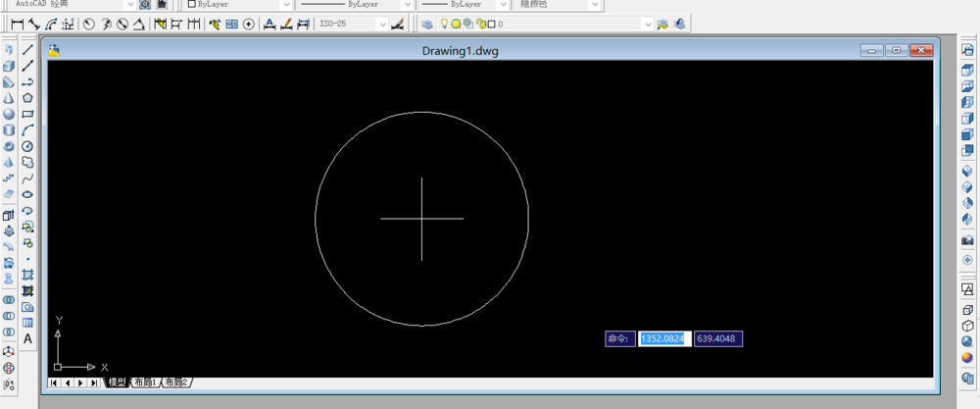Choose the Circle tool

pyautogui.click(x=27, y=146)
